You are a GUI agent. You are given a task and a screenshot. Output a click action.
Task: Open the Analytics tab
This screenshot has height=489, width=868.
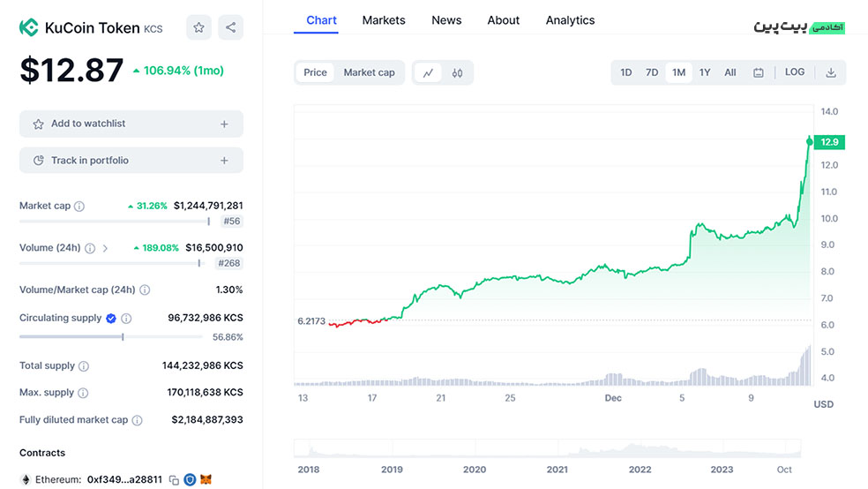point(570,20)
